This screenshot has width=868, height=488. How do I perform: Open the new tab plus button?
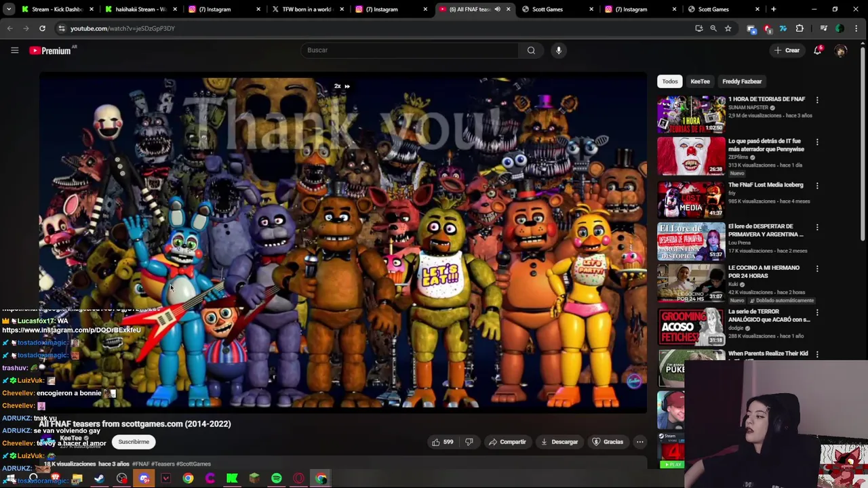pos(774,9)
